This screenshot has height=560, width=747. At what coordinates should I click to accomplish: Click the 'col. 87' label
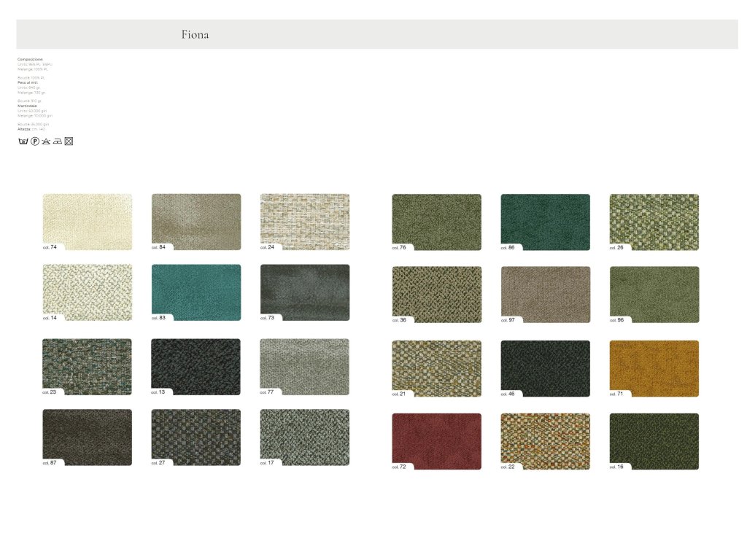(x=50, y=462)
